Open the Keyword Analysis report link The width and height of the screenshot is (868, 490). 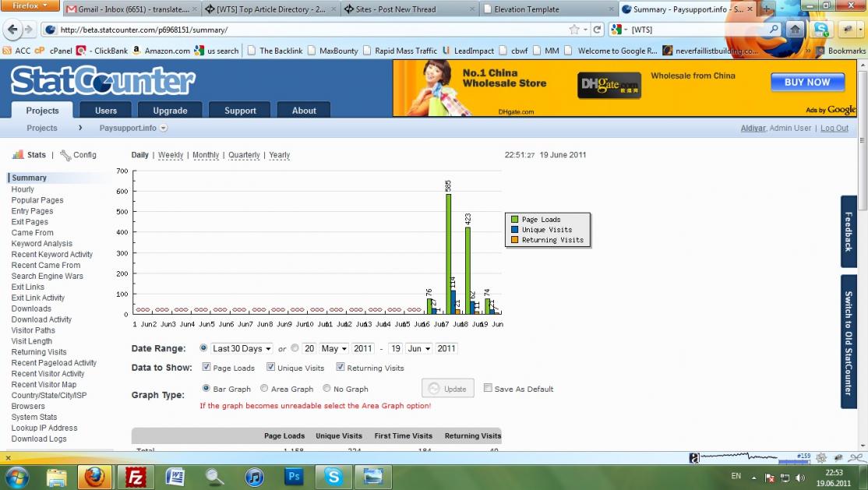pyautogui.click(x=41, y=243)
